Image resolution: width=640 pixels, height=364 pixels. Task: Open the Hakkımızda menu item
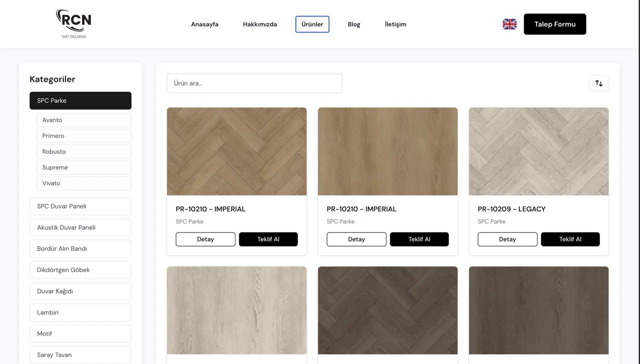coord(260,24)
